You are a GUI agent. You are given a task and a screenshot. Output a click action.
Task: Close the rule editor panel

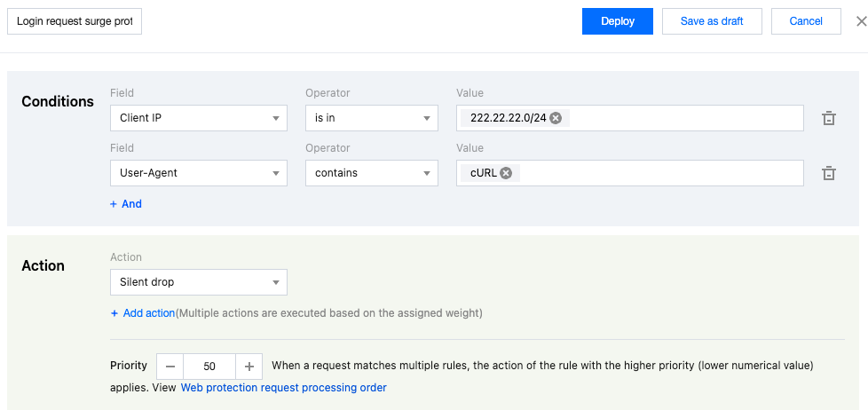860,21
